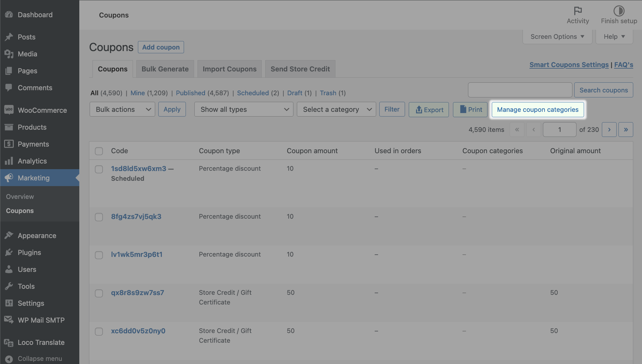Click Manage coupon categories
Image resolution: width=642 pixels, height=364 pixels.
pos(537,109)
